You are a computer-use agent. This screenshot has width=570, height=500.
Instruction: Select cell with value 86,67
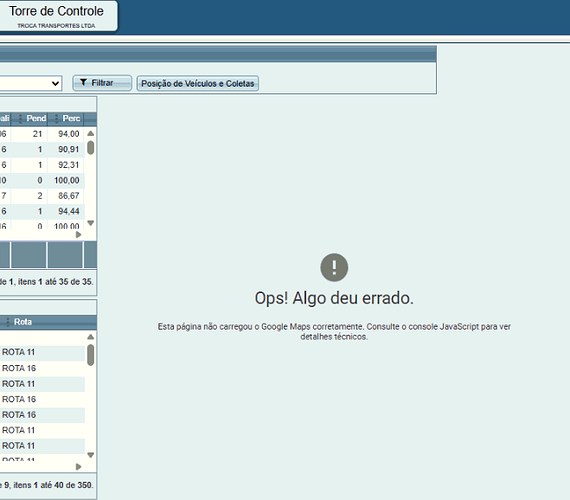[x=66, y=196]
